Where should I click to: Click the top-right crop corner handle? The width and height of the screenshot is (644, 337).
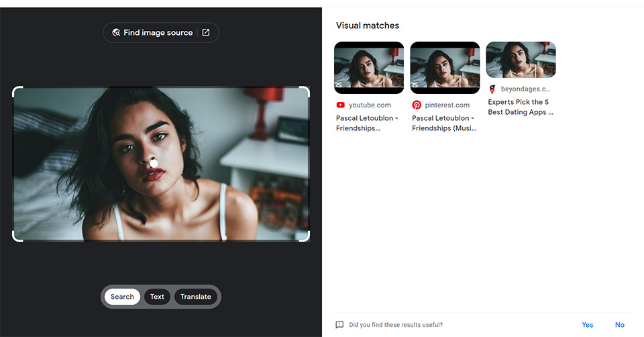[305, 92]
